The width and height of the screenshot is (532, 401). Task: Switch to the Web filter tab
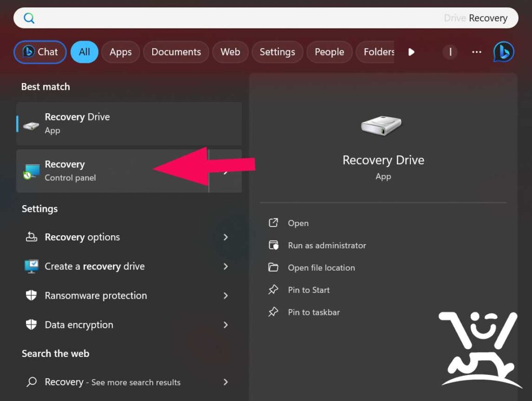coord(230,52)
